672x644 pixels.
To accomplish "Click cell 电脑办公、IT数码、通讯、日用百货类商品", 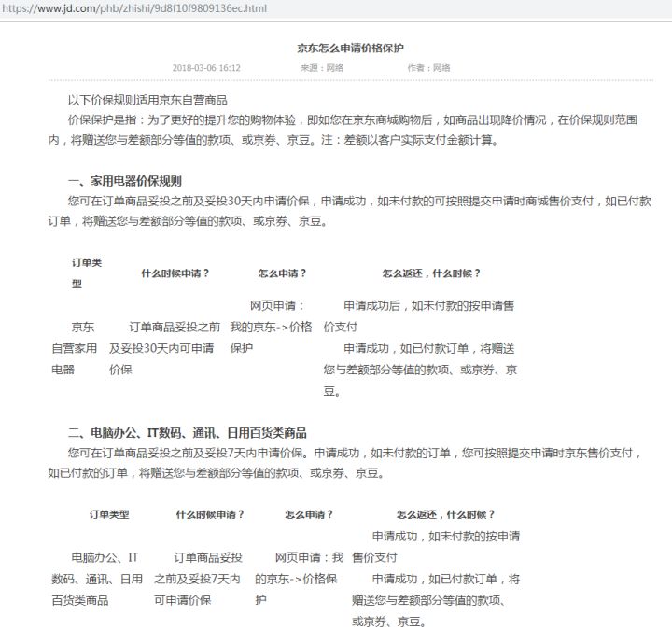I will (97, 579).
